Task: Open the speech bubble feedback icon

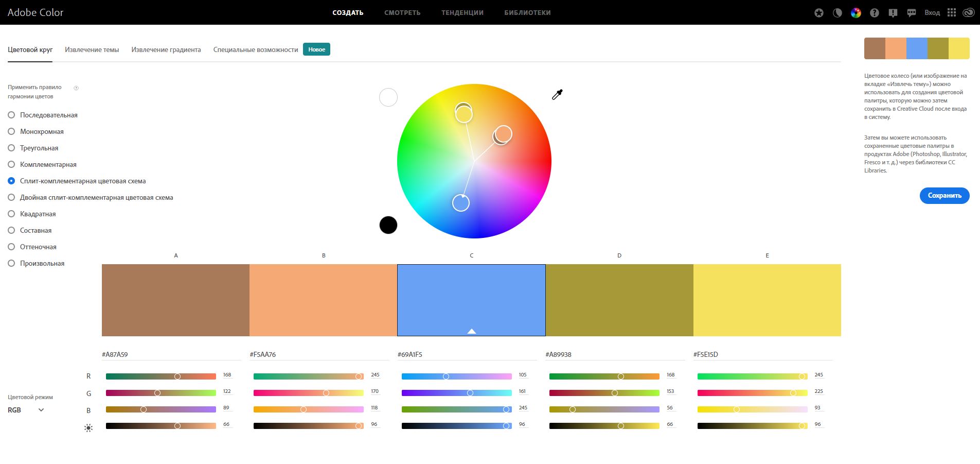Action: (x=912, y=13)
